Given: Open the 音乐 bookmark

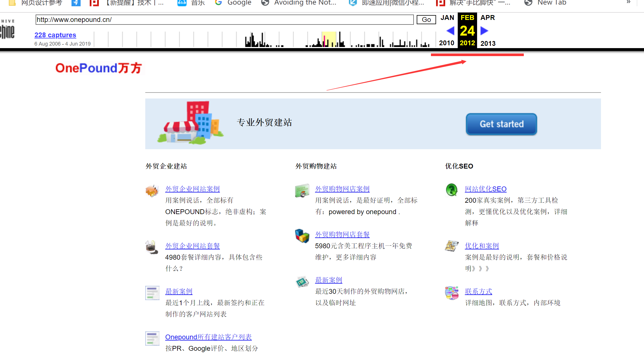Looking at the screenshot, I should (x=191, y=3).
